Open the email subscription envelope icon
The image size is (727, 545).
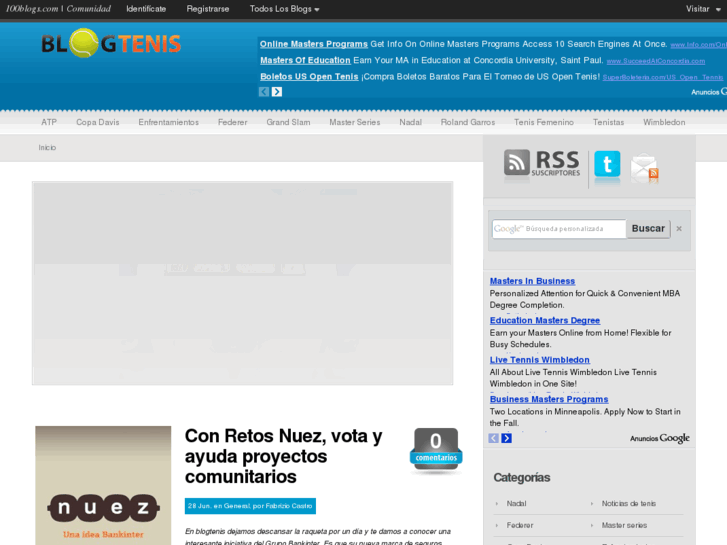tap(644, 167)
